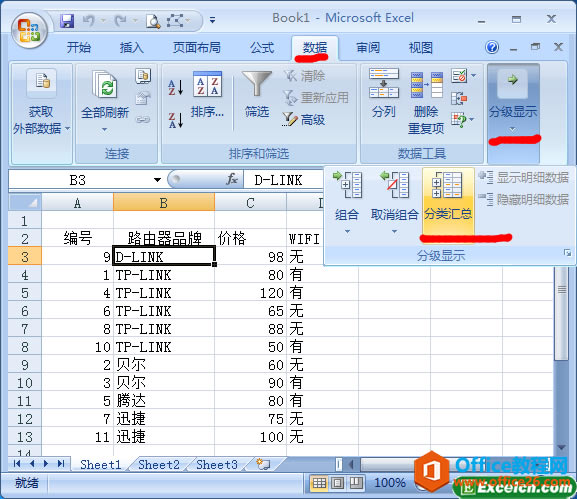
Task: Click the Get External Data icon
Action: click(42, 82)
